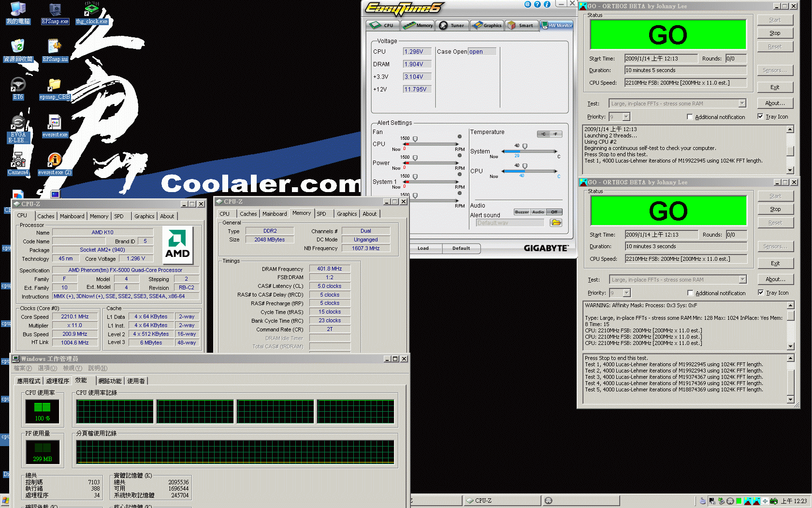Toggle Tray Icon checkbox in bottom ORTHOS window

[x=761, y=293]
